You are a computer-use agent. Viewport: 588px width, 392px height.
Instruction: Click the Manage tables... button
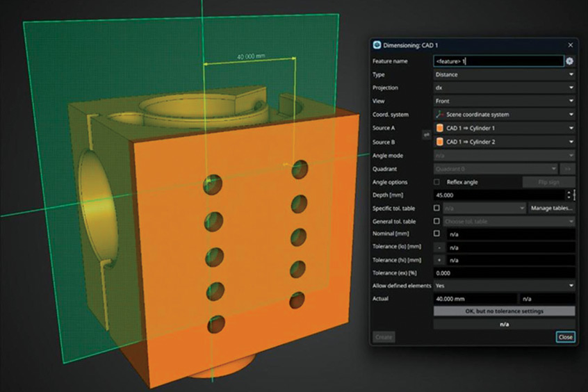(x=552, y=208)
